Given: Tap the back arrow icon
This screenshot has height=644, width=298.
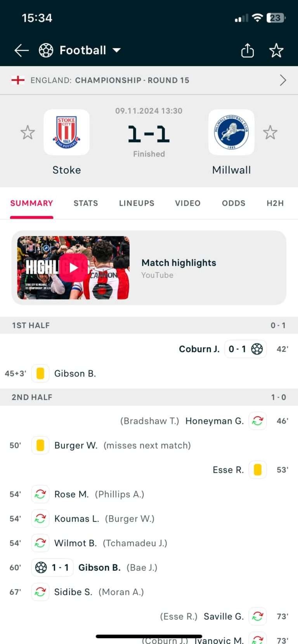Looking at the screenshot, I should [x=21, y=50].
